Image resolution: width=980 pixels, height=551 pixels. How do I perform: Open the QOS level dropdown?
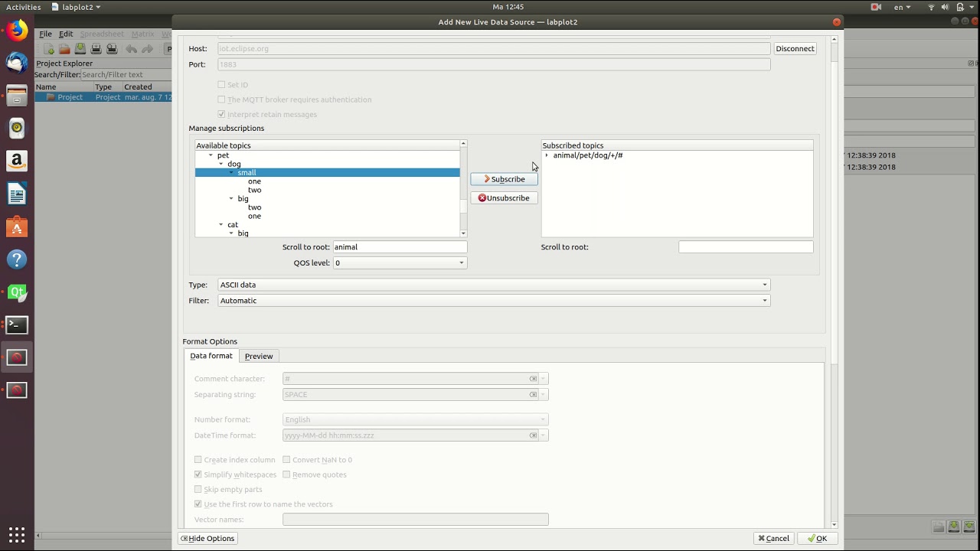(400, 262)
